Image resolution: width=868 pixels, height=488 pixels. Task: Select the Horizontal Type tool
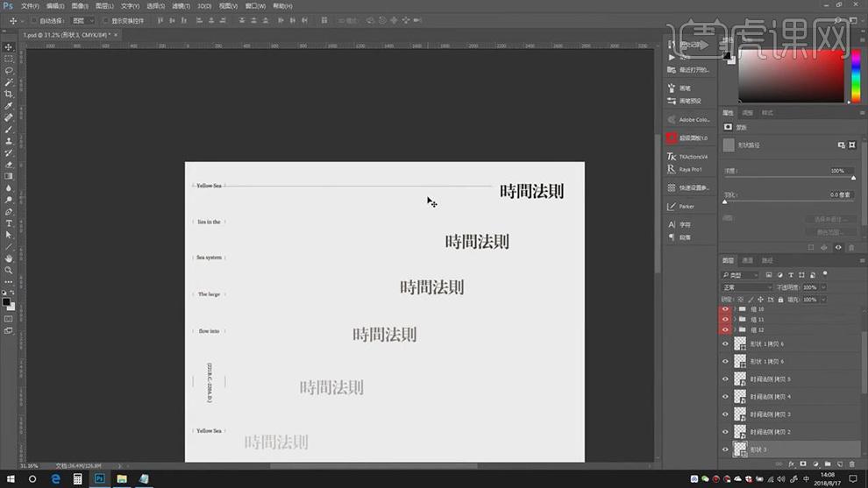coord(8,223)
